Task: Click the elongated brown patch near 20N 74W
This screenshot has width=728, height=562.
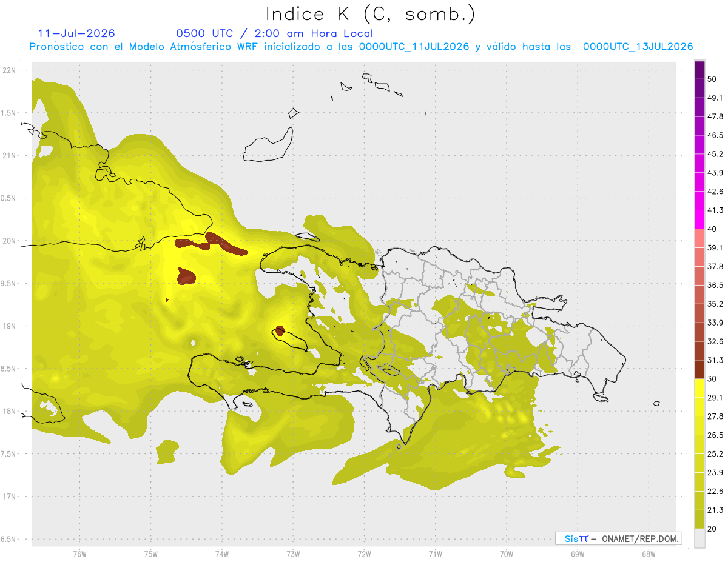Action: 226,243
